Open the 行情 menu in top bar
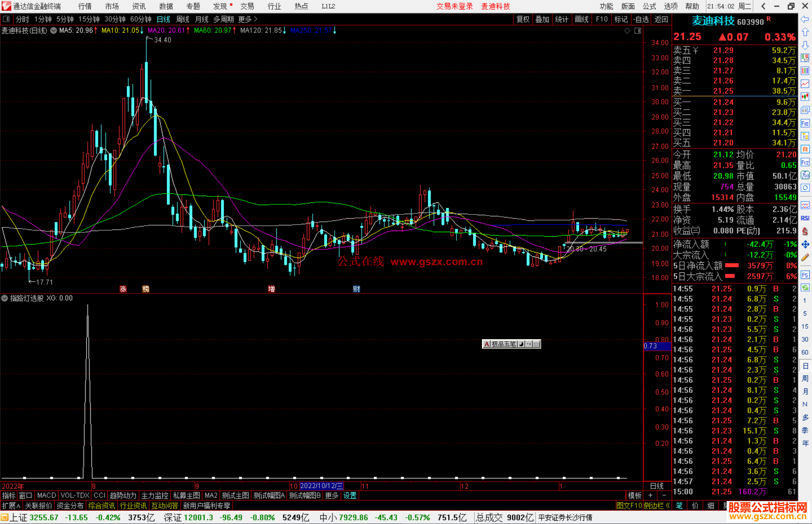The height and width of the screenshot is (524, 812). pos(85,6)
